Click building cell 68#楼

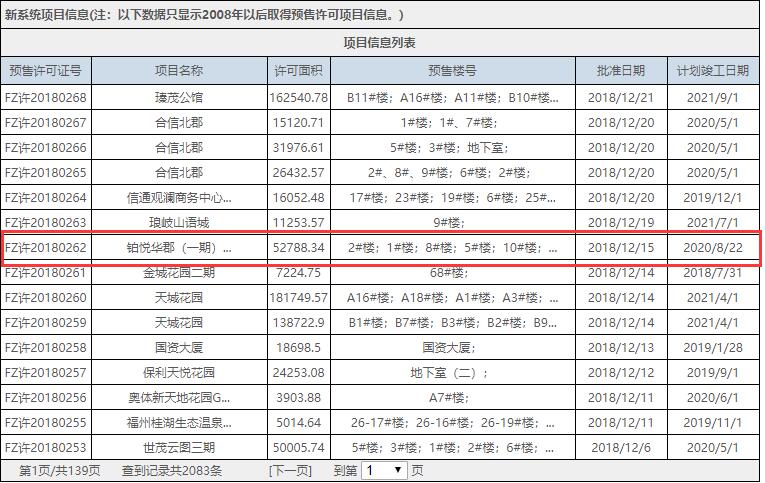pyautogui.click(x=449, y=273)
